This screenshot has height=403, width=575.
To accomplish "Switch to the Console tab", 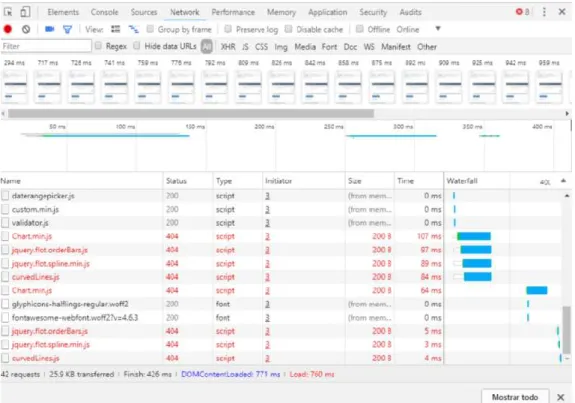I will (x=105, y=12).
